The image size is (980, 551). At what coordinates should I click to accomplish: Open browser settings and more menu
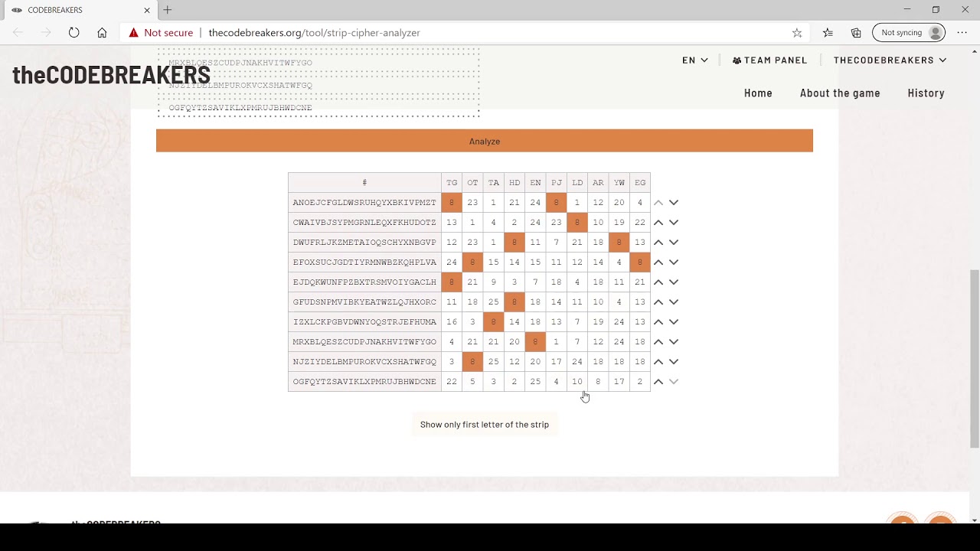(962, 33)
